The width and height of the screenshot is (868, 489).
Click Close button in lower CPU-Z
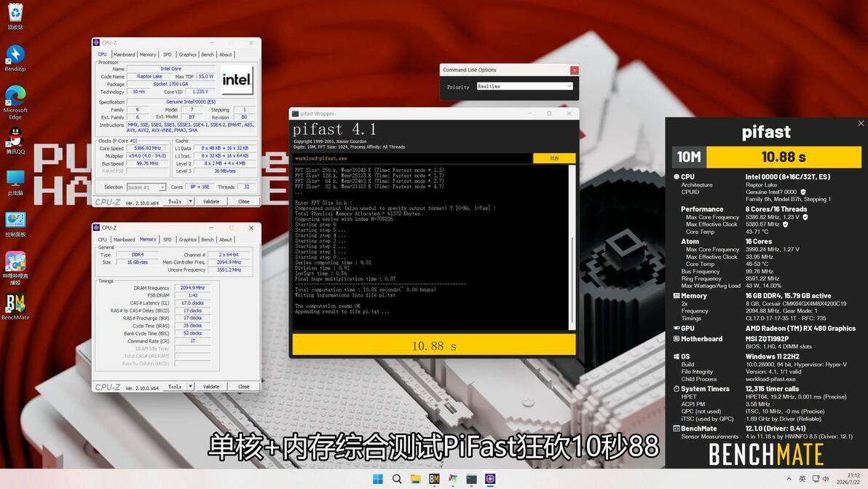[x=243, y=386]
